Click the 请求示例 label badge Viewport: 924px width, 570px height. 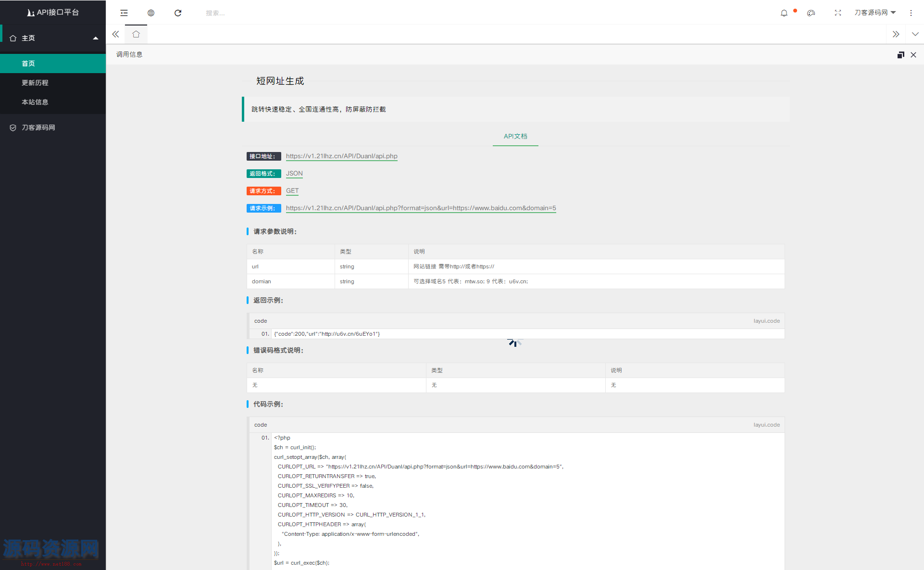(x=264, y=208)
